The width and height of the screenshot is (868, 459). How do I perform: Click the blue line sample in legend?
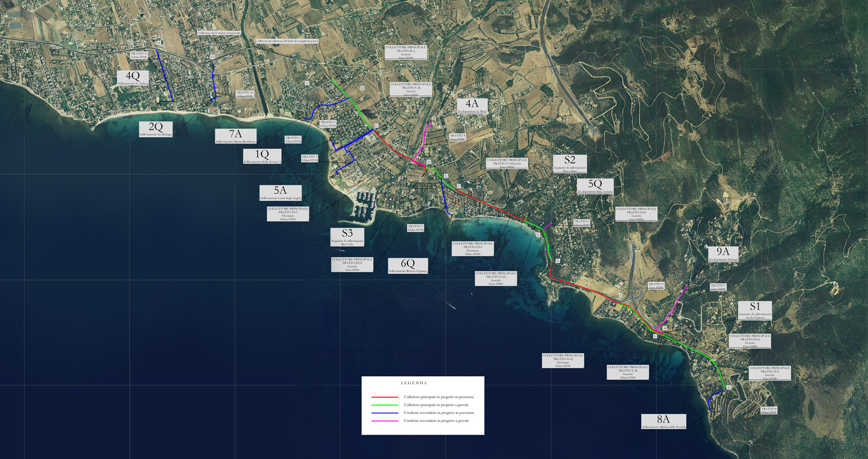384,413
